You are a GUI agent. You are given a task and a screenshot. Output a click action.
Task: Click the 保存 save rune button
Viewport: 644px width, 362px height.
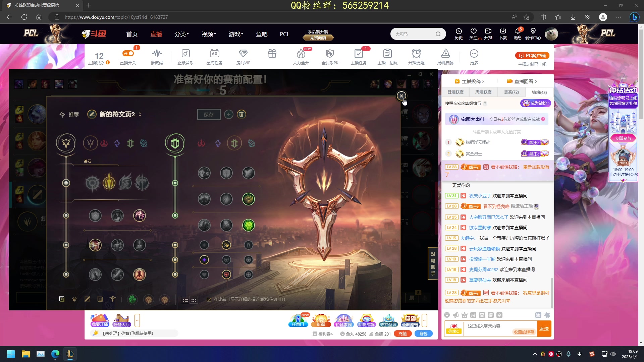click(x=209, y=114)
